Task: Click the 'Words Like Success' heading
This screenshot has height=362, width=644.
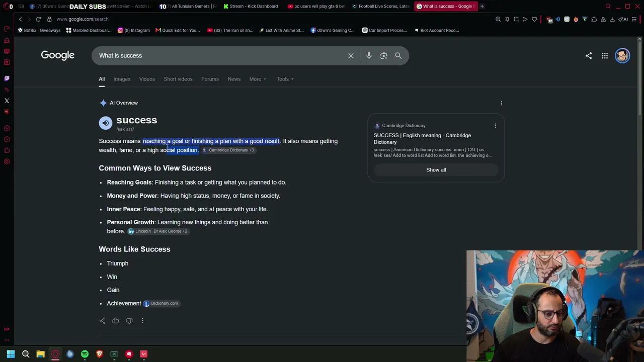Action: click(x=134, y=249)
